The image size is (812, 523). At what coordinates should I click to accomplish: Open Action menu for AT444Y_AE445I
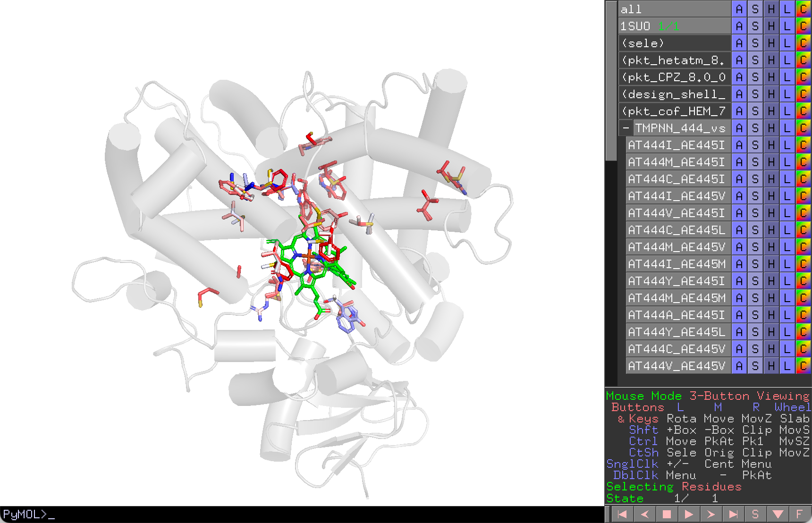click(739, 281)
